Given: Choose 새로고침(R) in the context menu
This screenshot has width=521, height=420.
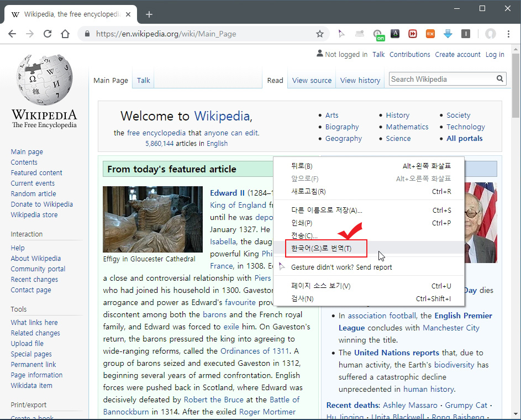Looking at the screenshot, I should [369, 191].
